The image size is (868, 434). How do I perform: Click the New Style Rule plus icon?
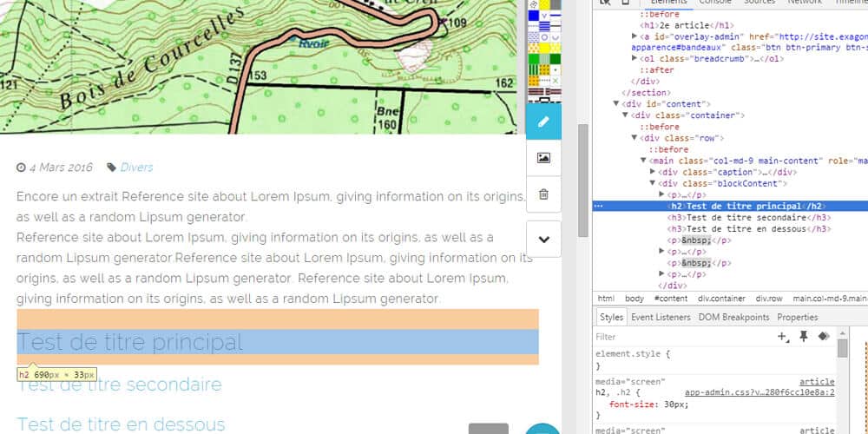tap(783, 337)
